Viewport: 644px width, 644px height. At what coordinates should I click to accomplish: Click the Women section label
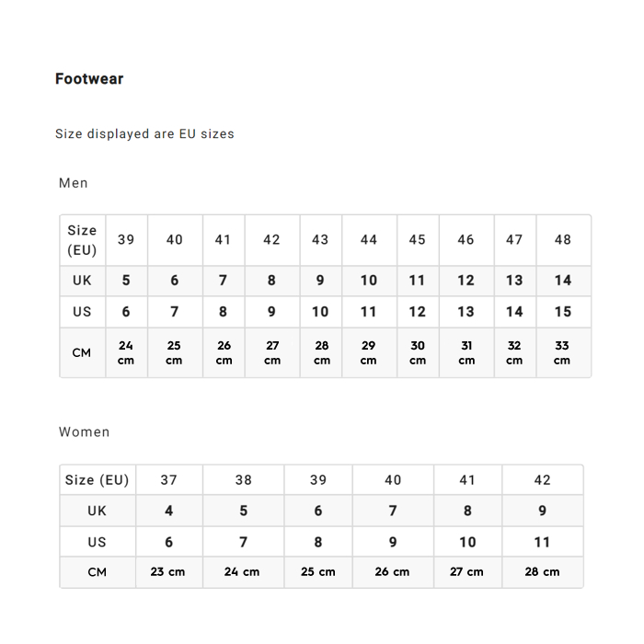pyautogui.click(x=85, y=432)
